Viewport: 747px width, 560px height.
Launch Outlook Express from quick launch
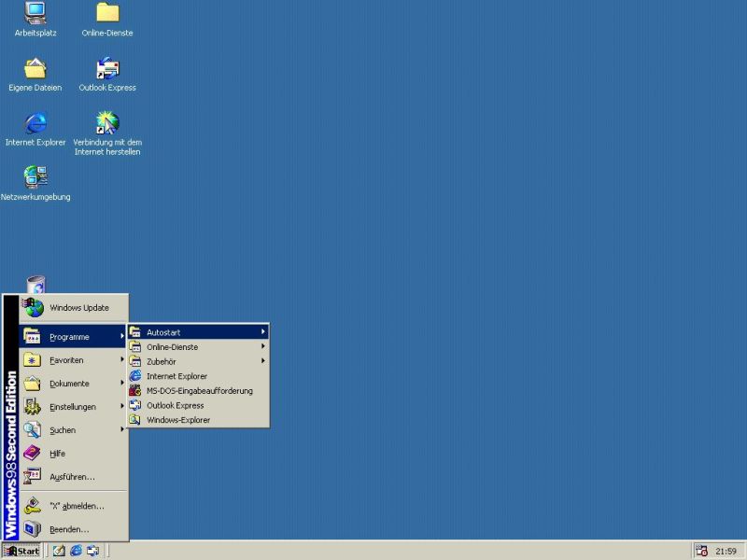pos(92,551)
